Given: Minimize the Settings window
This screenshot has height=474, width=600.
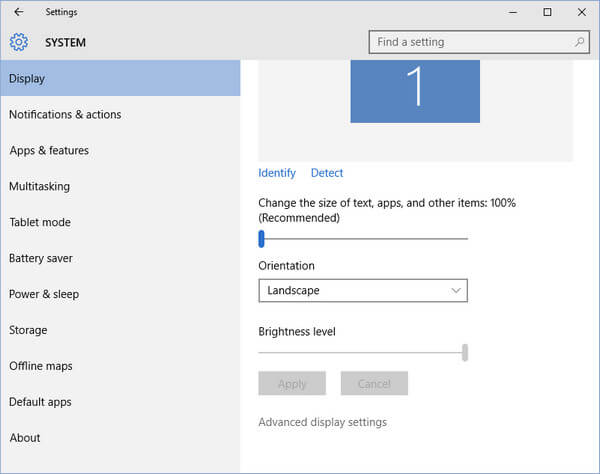Looking at the screenshot, I should pyautogui.click(x=513, y=12).
